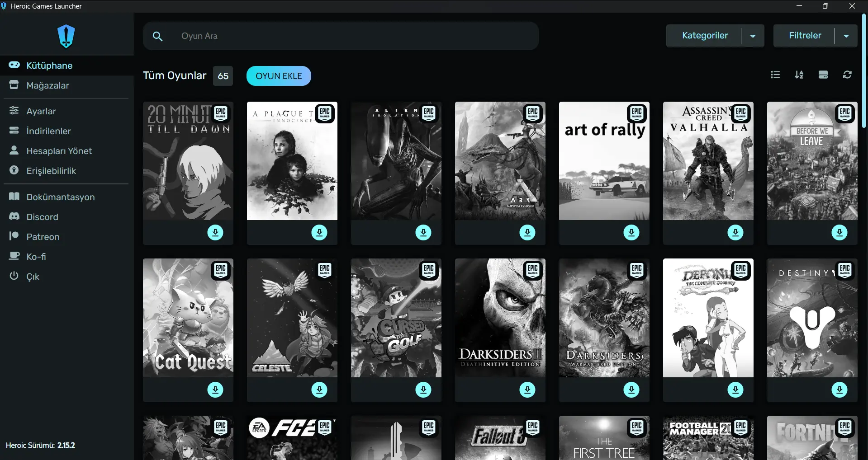
Task: Click the Heroic shield logo in sidebar
Action: (x=66, y=36)
